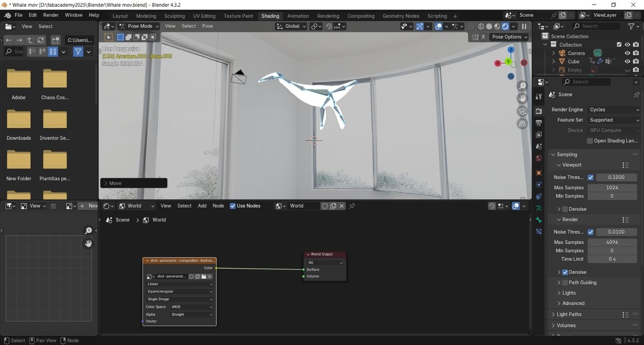This screenshot has height=345, width=644.
Task: Click the image editor pan hand gizmo
Action: coord(88,243)
